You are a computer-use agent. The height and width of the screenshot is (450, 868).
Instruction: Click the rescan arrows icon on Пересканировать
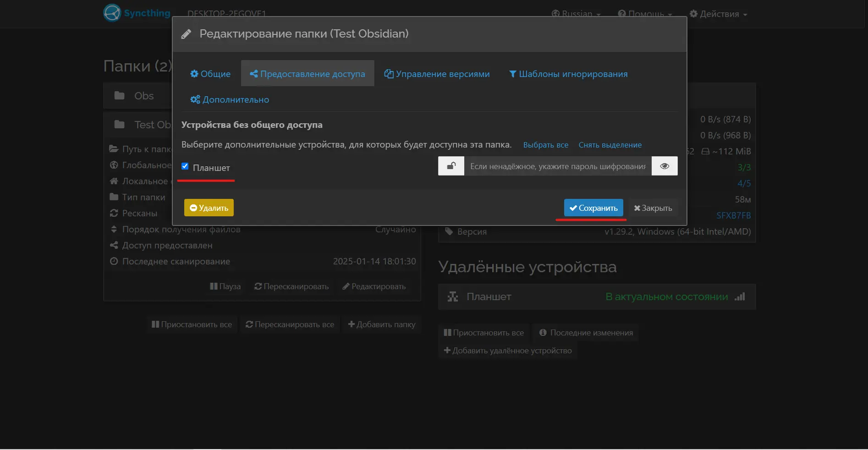[x=258, y=286]
